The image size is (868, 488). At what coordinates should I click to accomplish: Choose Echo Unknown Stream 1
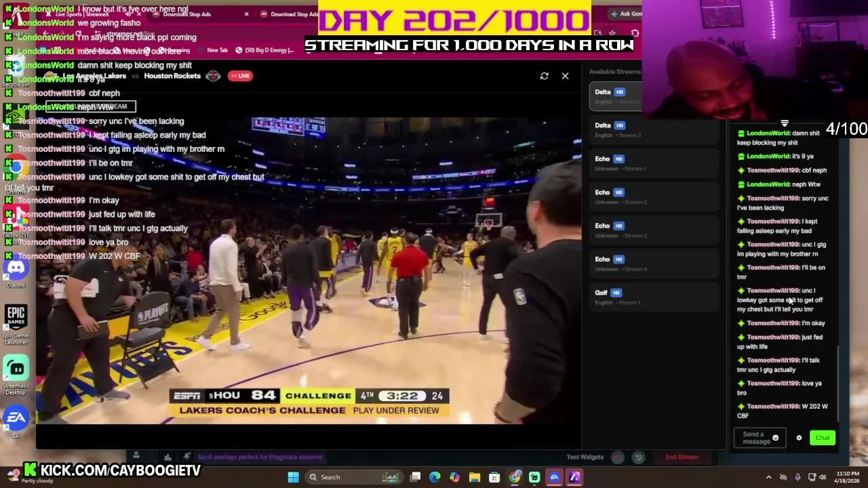654,163
